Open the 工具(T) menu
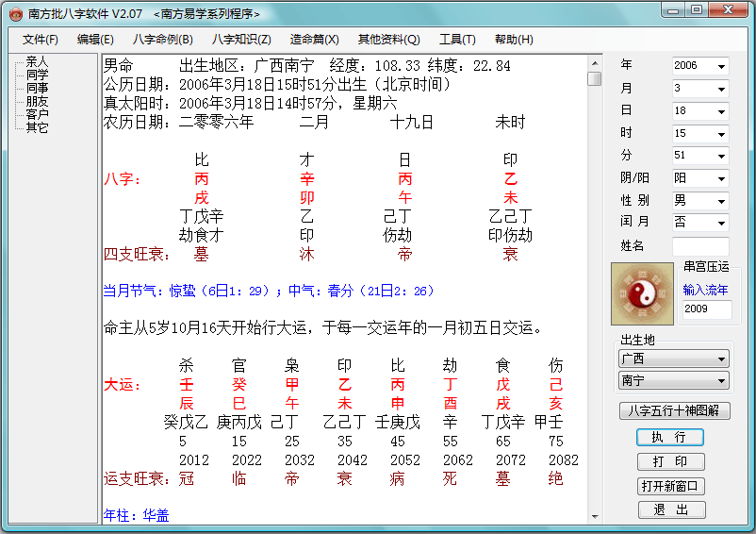 pyautogui.click(x=457, y=40)
